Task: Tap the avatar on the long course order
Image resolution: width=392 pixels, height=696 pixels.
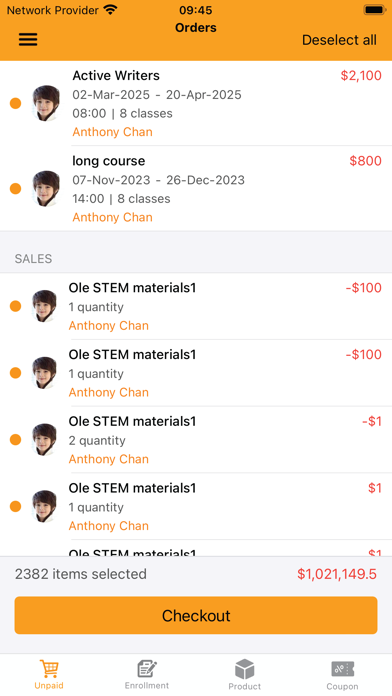Action: 46,188
